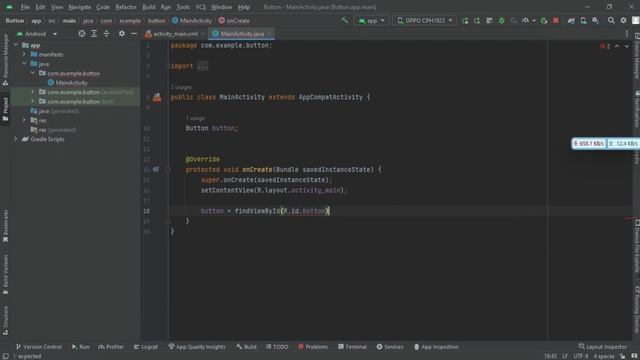The width and height of the screenshot is (640, 360).
Task: Open the Navigate menu
Action: 80,7
